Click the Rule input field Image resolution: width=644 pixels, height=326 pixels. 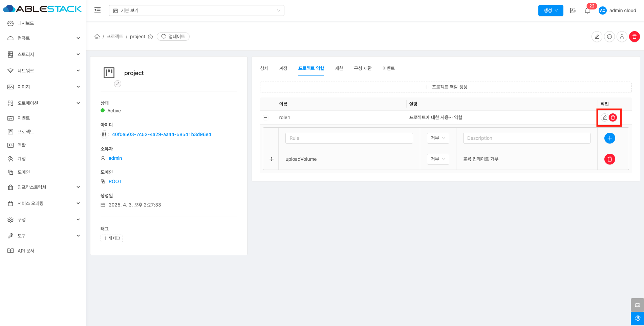click(x=349, y=138)
